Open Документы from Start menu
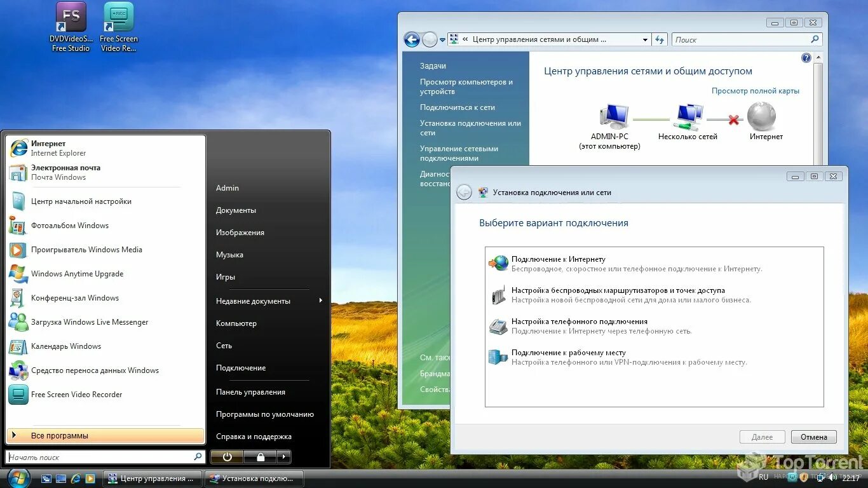 click(236, 210)
